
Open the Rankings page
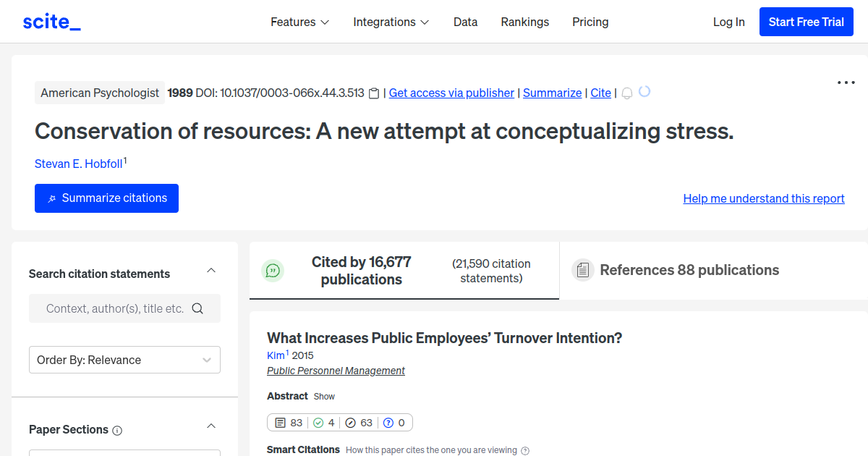525,22
